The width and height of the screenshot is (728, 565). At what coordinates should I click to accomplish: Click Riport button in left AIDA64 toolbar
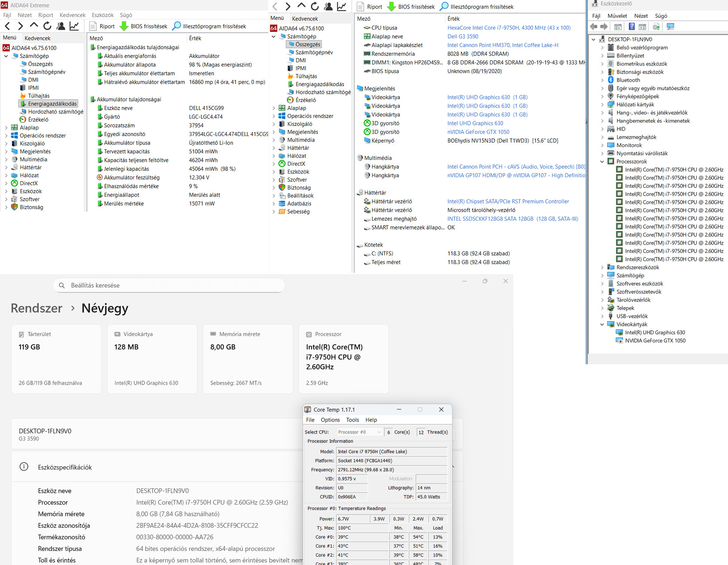click(x=102, y=26)
